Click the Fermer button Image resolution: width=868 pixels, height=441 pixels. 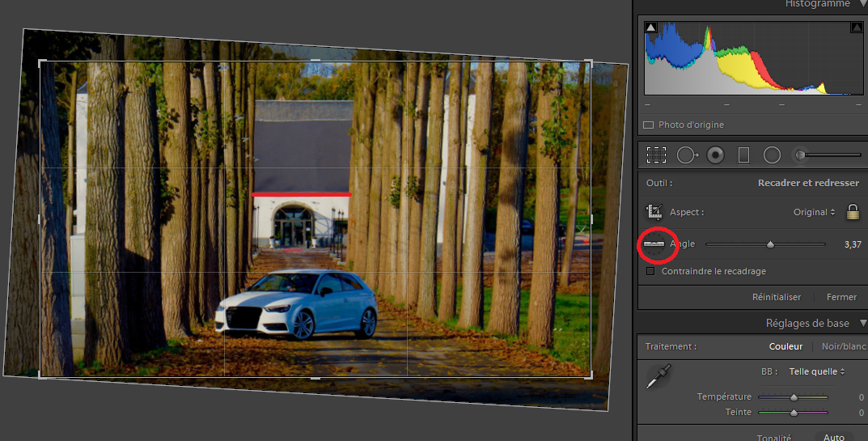[x=841, y=297]
